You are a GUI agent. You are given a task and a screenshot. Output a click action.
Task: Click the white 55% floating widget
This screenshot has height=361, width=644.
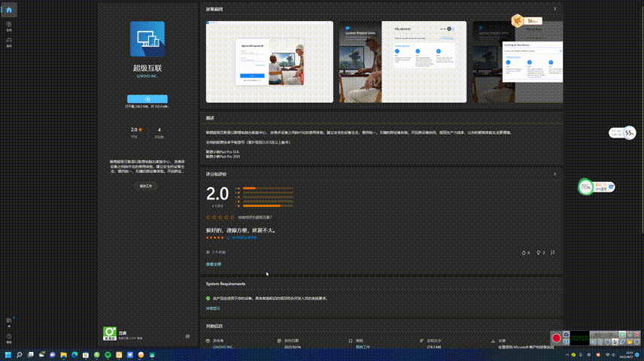coord(622,132)
